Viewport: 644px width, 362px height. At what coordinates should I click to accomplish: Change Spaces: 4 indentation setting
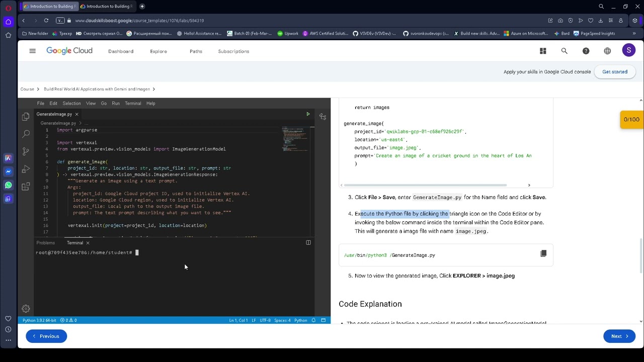282,320
